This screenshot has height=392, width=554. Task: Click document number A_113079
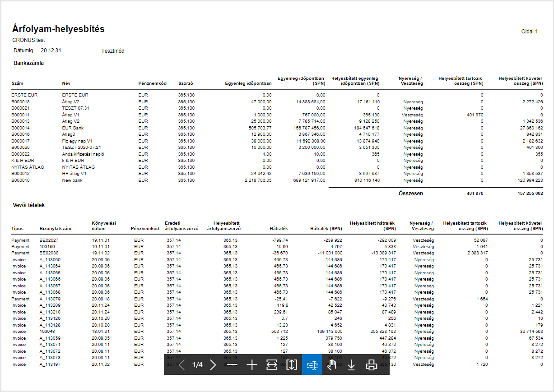[50, 299]
